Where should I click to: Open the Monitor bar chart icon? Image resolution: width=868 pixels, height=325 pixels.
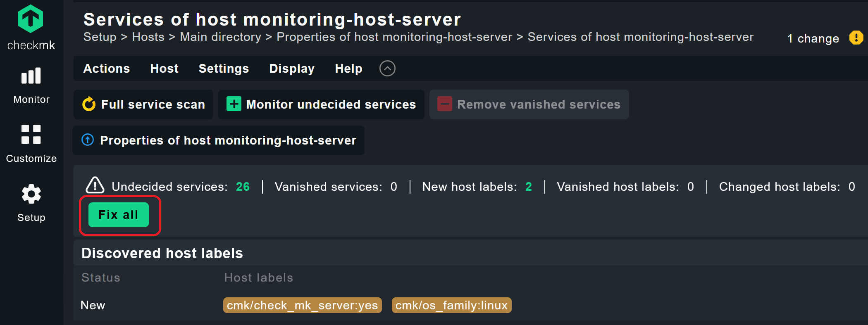click(x=31, y=76)
